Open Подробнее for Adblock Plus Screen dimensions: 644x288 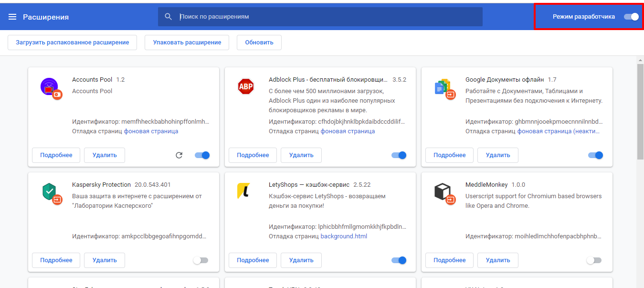(x=253, y=155)
